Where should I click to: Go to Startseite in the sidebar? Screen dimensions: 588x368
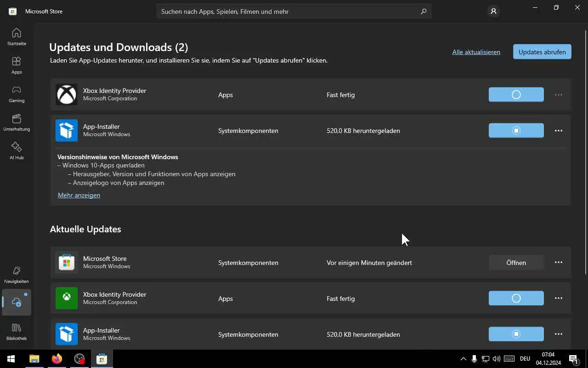[x=17, y=37]
